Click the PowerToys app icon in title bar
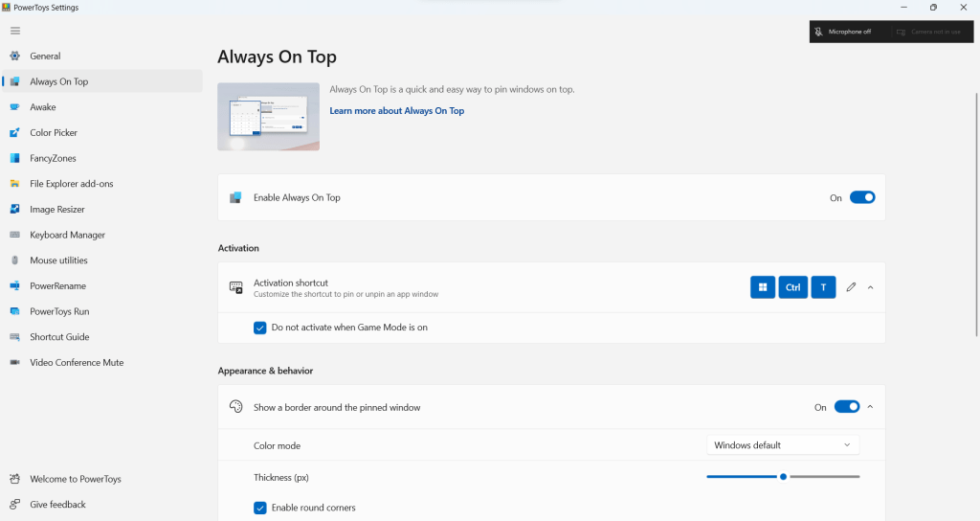 [7, 8]
